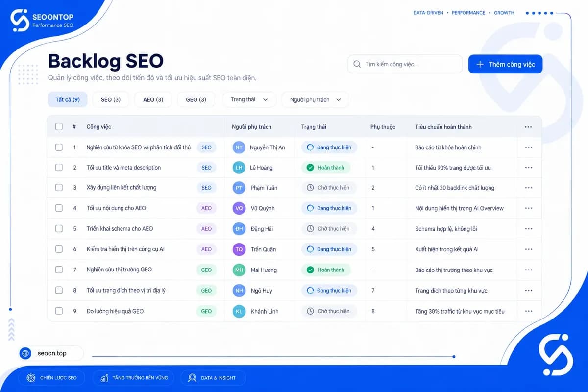Open row menu for Ngô Huy task
Image resolution: width=588 pixels, height=392 pixels.
pos(528,291)
